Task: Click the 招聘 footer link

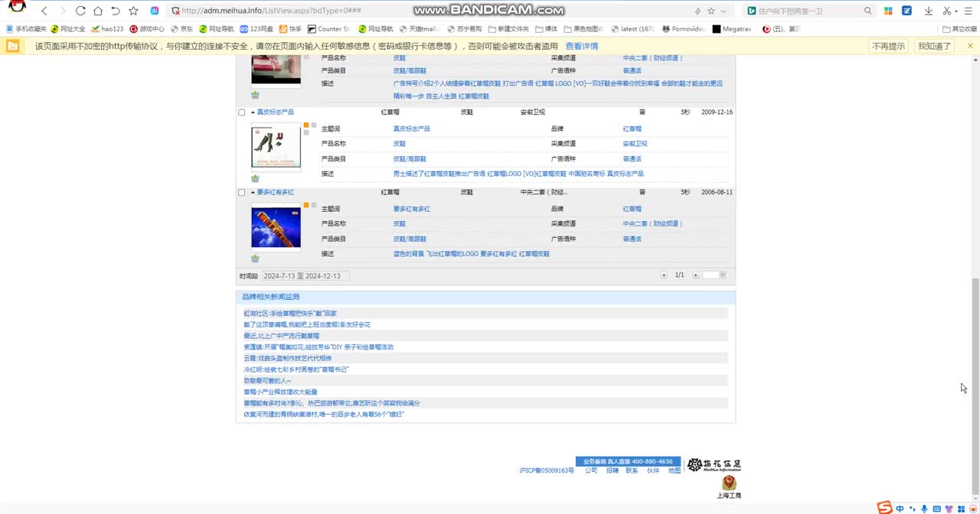Action: [x=612, y=471]
